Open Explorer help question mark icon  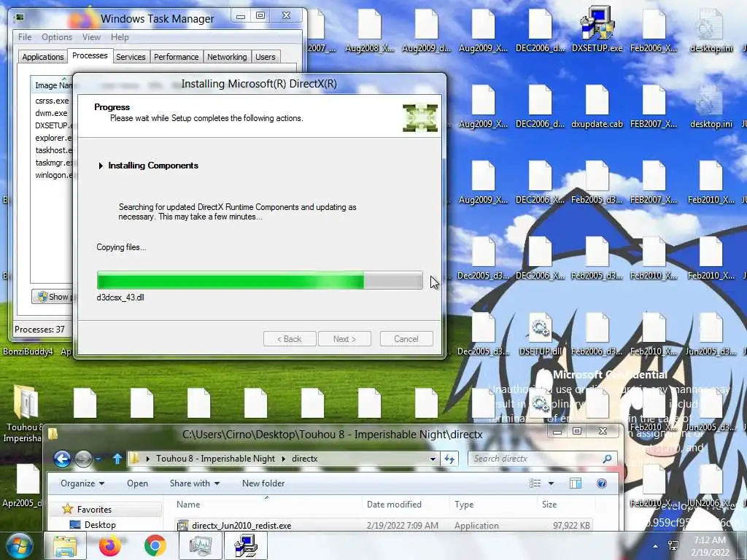pyautogui.click(x=602, y=483)
